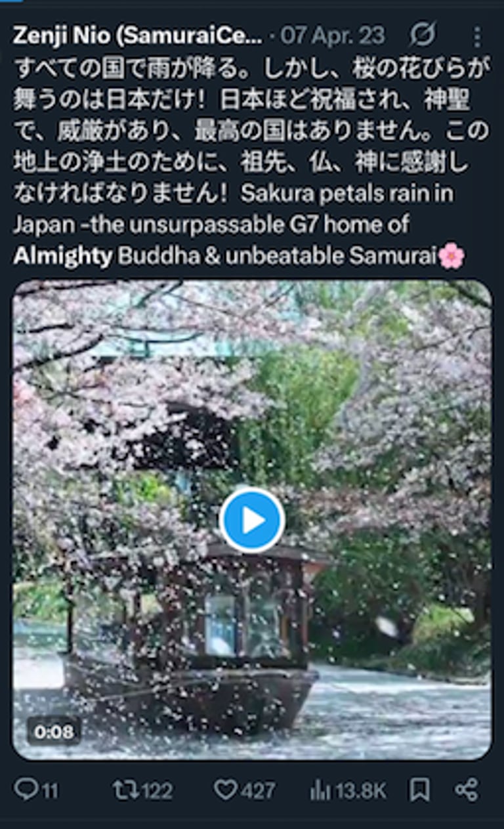This screenshot has width=504, height=829.
Task: Click the 0:08 duration badge
Action: coord(54,731)
